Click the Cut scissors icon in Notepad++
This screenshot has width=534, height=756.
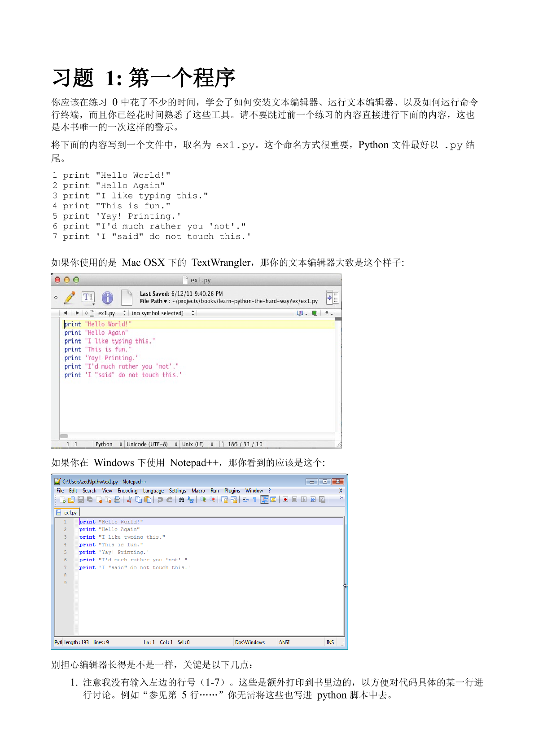(129, 499)
